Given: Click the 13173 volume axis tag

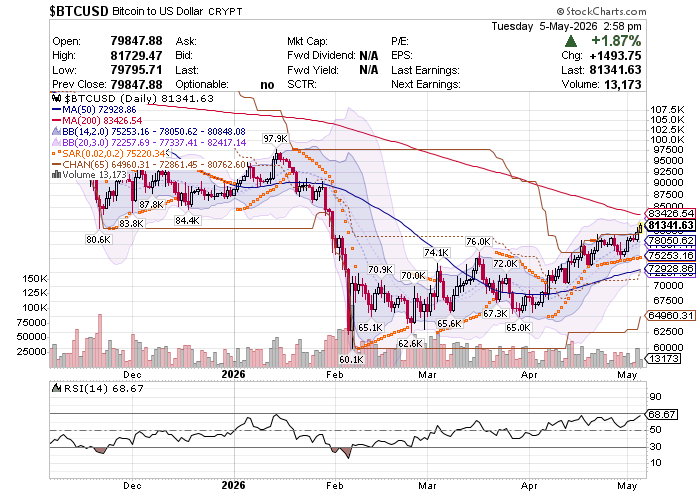Looking at the screenshot, I should point(663,358).
